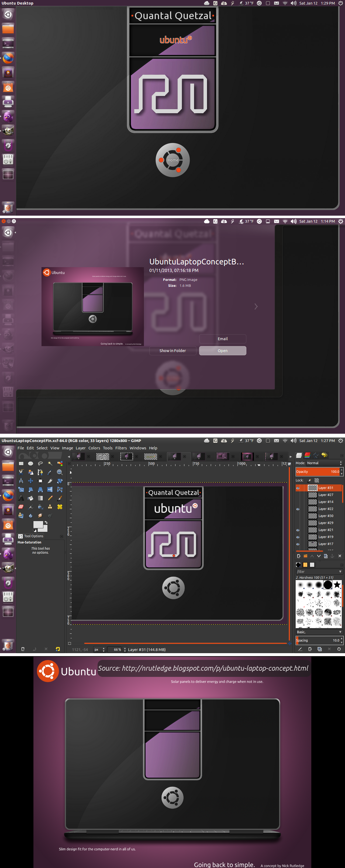The image size is (345, 868).
Task: Select the Move tool in GIMP toolbox
Action: point(31,481)
